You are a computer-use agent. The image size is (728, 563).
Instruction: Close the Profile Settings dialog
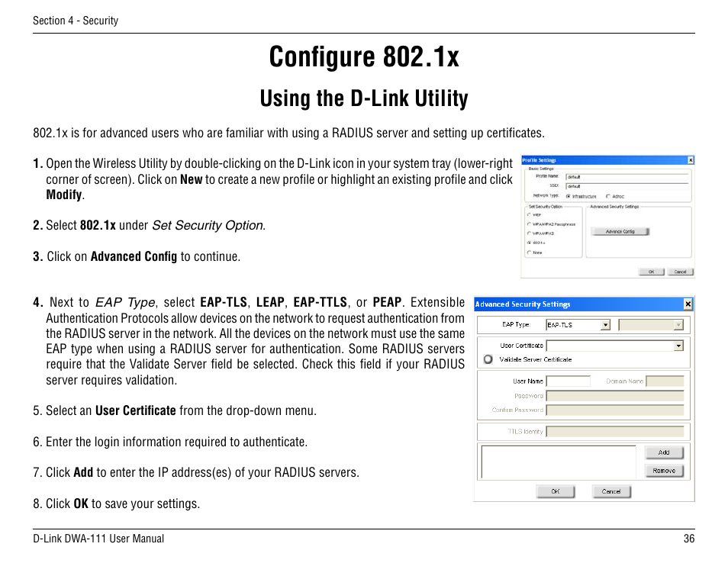[691, 160]
